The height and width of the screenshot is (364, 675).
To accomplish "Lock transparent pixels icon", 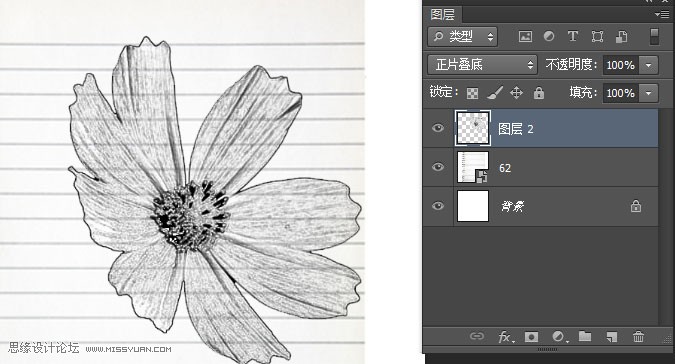I will click(x=472, y=93).
